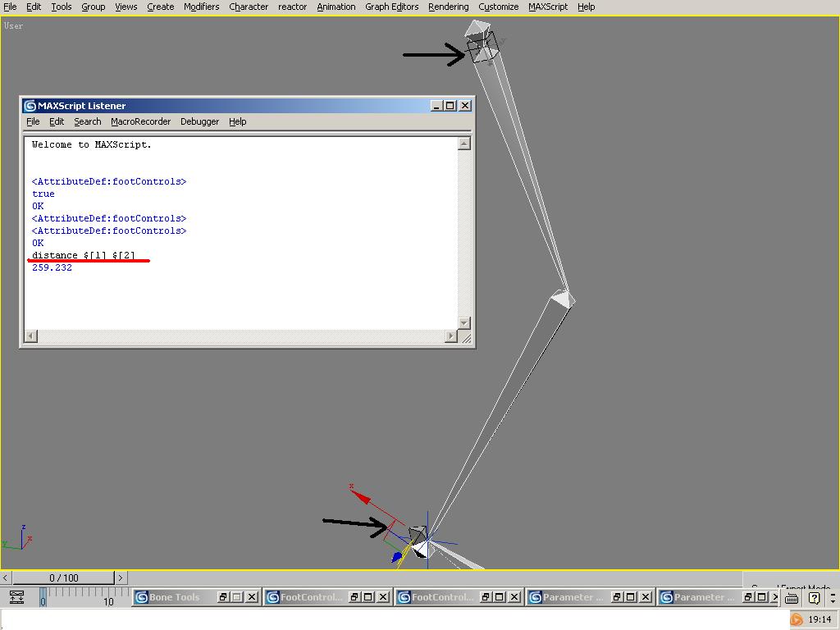Open Search menu in MAXScript Listener

coord(87,121)
